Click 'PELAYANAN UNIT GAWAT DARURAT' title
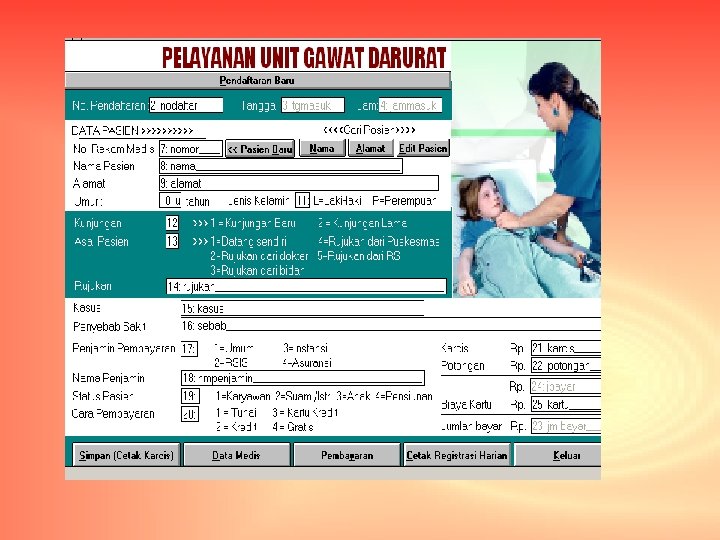The height and width of the screenshot is (540, 720). point(304,57)
